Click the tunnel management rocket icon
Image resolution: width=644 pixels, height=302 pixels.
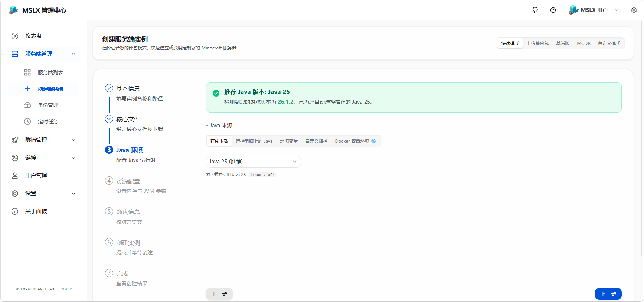[15, 140]
